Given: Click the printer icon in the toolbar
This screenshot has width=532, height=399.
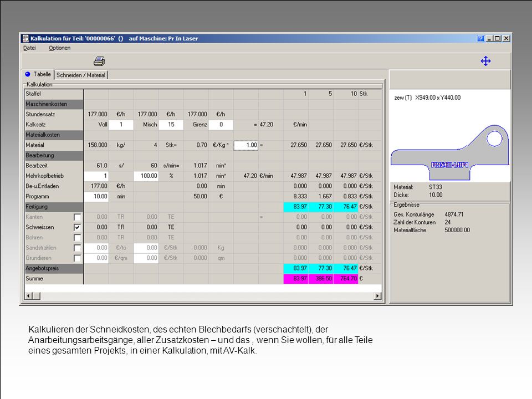Looking at the screenshot, I should 99,61.
